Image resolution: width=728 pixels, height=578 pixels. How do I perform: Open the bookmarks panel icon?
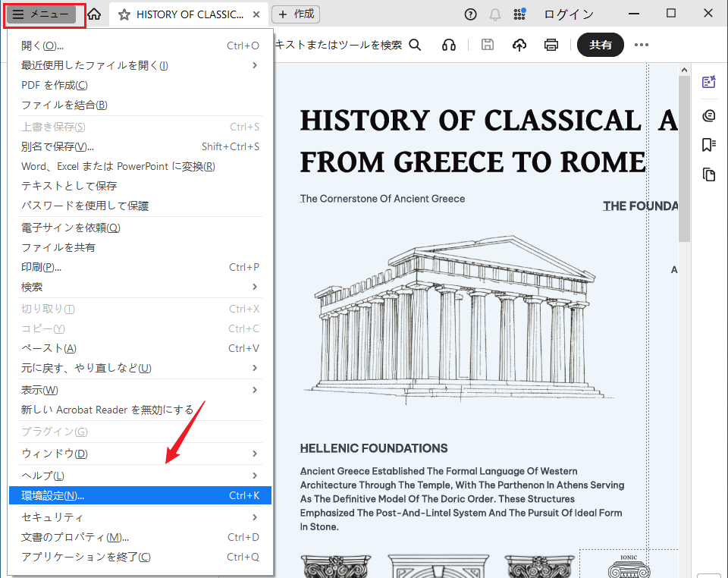point(708,145)
